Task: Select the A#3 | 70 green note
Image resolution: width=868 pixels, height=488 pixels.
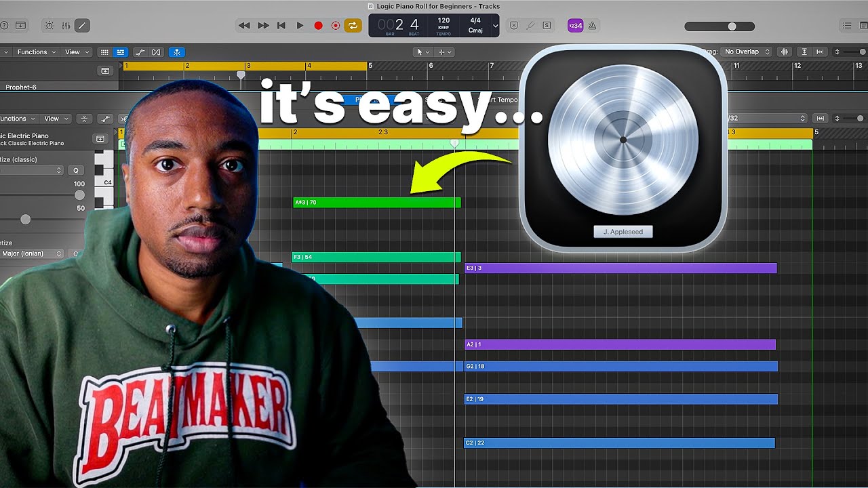Action: 376,202
